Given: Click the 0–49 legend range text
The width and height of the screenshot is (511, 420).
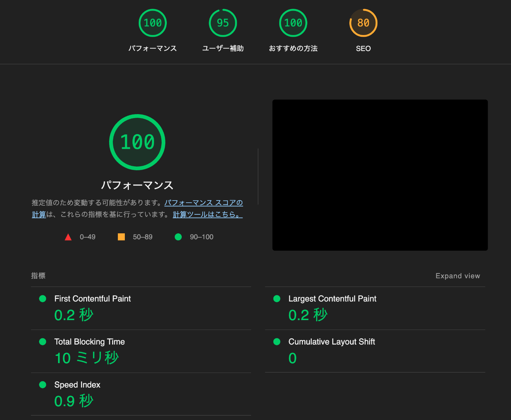Looking at the screenshot, I should click(x=88, y=237).
